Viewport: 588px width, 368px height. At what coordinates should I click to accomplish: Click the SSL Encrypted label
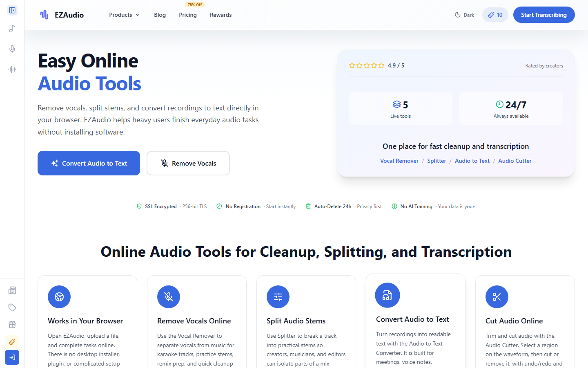161,206
